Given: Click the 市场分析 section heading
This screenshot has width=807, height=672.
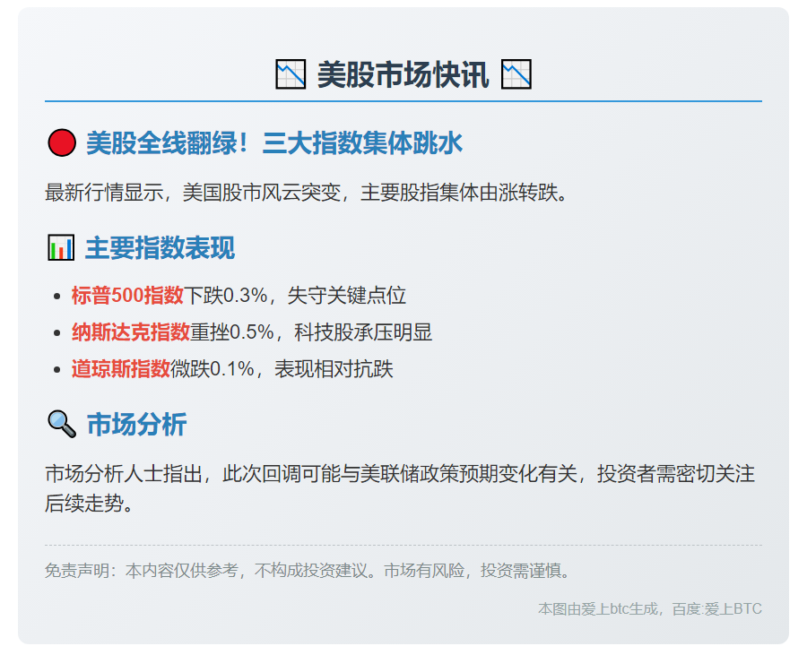Looking at the screenshot, I should click(x=136, y=424).
